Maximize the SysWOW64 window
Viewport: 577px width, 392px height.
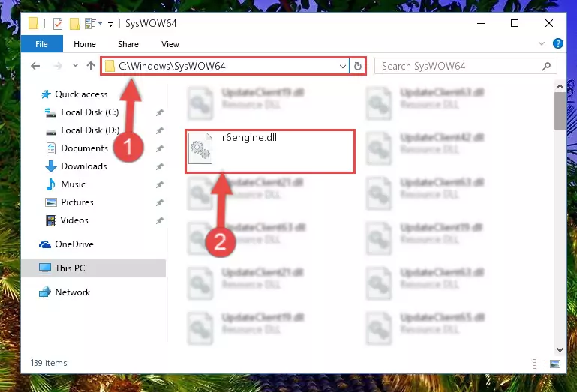click(515, 23)
